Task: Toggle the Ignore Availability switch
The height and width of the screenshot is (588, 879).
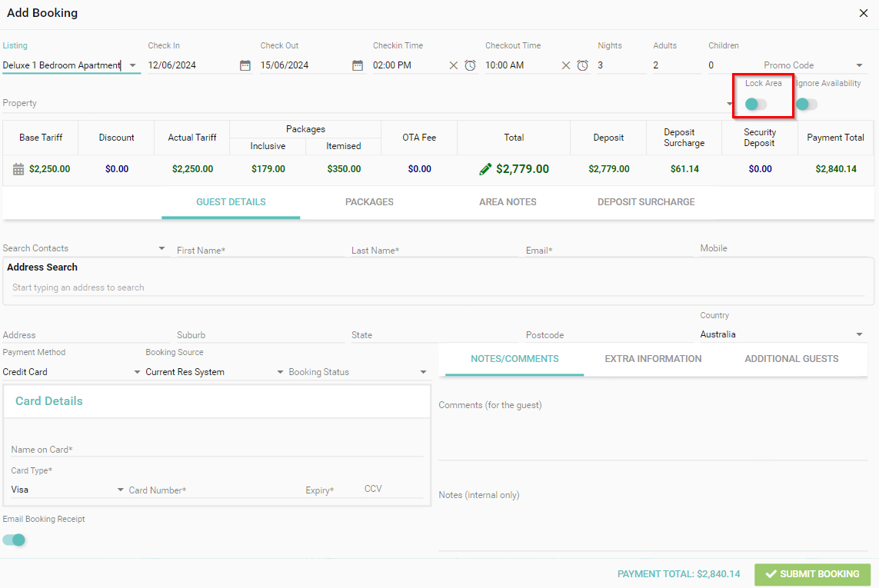Action: [806, 104]
